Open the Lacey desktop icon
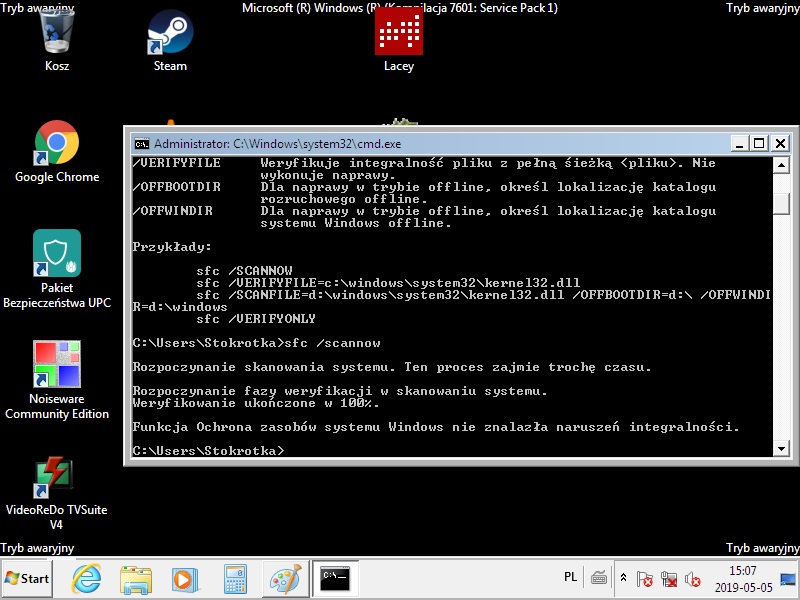The image size is (800, 600). 398,35
